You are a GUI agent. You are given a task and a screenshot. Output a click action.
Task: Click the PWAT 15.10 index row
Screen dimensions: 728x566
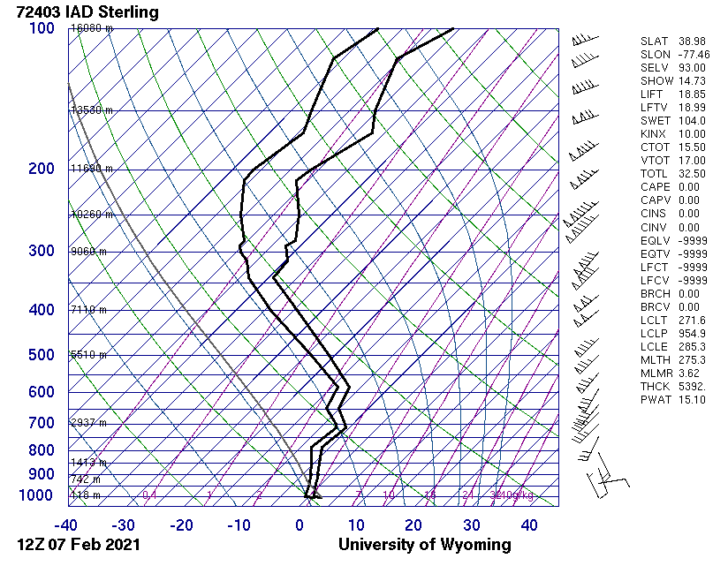[673, 400]
